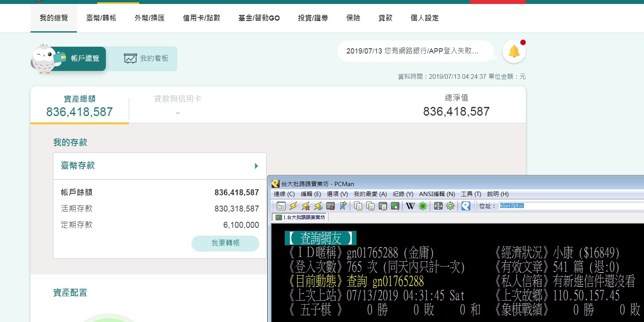Click the fullscreen arrows icon in PCMan
Image resolution: width=644 pixels, height=322 pixels.
(438, 206)
